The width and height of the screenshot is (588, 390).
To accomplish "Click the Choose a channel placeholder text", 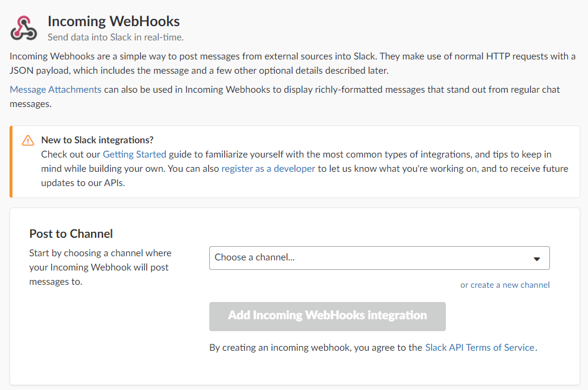I will tap(254, 257).
